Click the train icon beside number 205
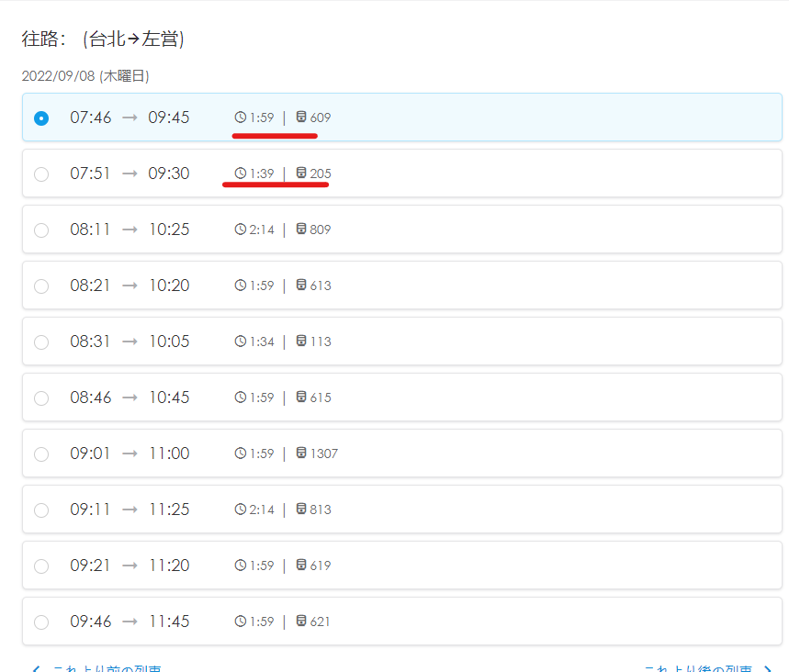789x672 pixels. (x=301, y=174)
